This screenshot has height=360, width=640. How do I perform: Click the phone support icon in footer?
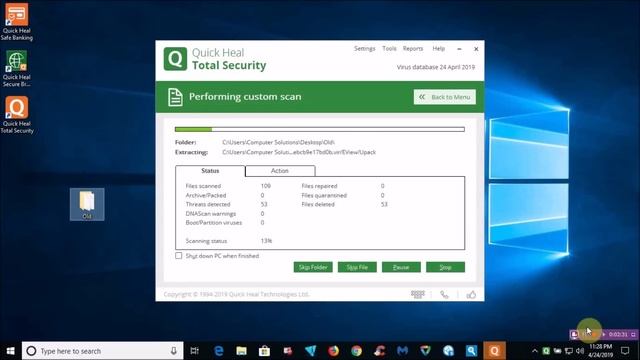444,295
